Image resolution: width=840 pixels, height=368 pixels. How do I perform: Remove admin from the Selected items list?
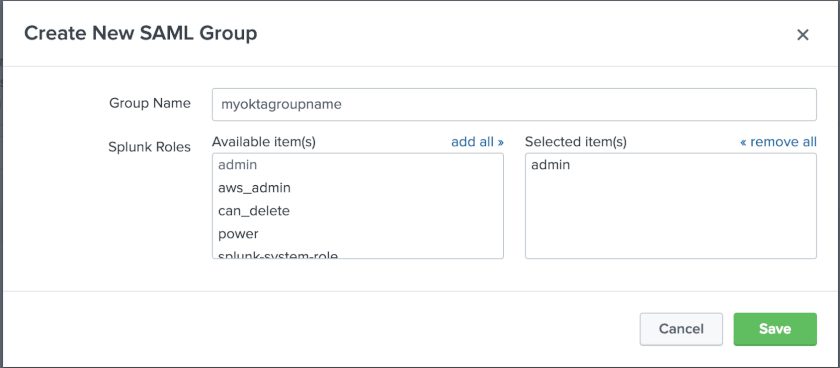point(551,165)
